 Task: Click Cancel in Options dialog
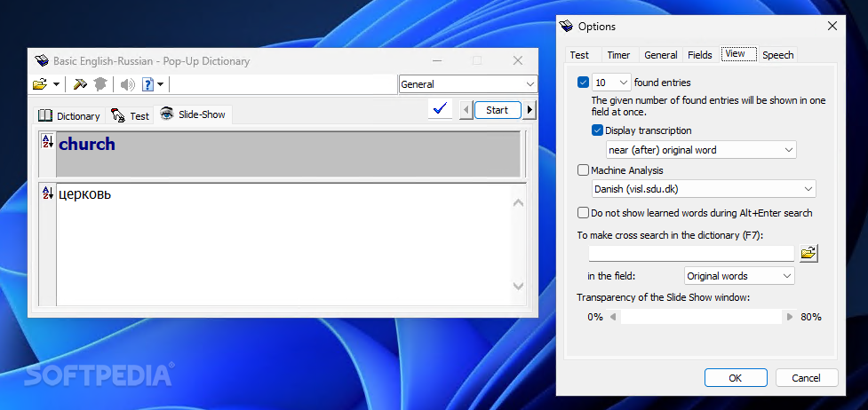(x=807, y=378)
